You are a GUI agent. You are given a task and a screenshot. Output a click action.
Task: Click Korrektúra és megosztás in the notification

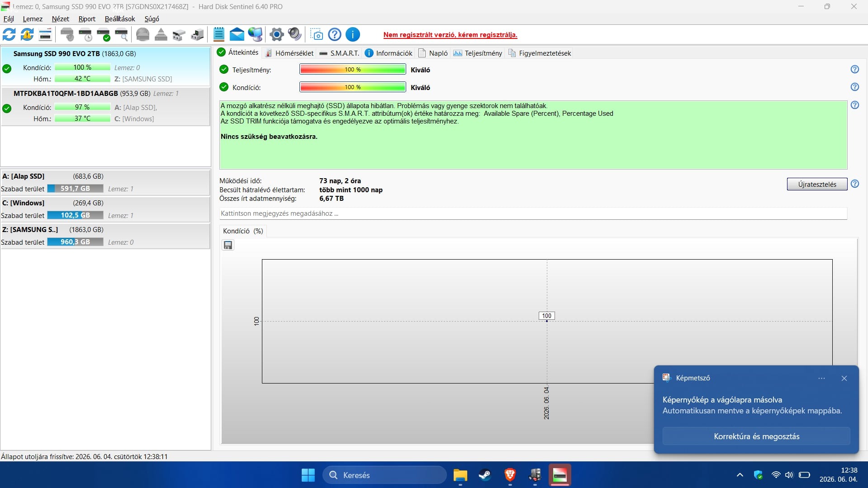pos(756,436)
